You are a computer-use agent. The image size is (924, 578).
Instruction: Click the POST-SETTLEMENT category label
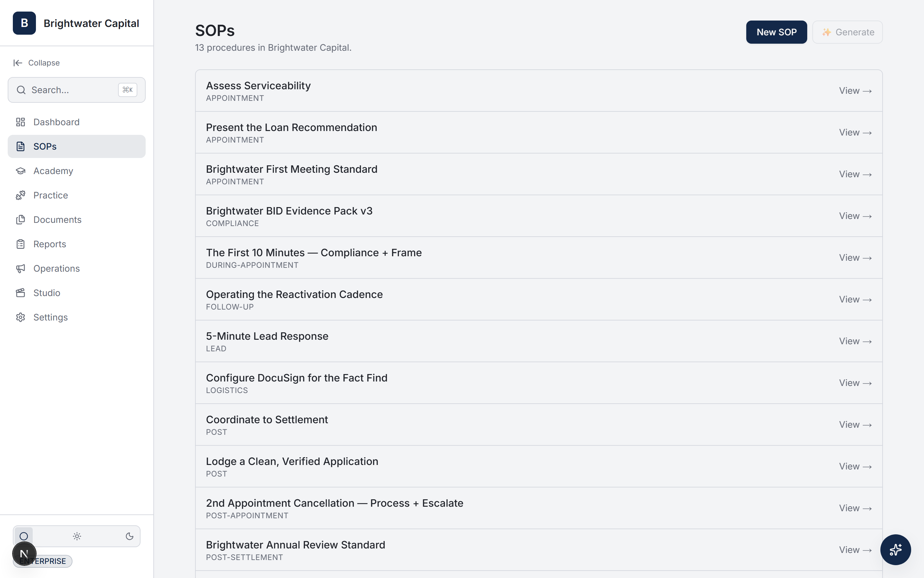[x=244, y=557]
